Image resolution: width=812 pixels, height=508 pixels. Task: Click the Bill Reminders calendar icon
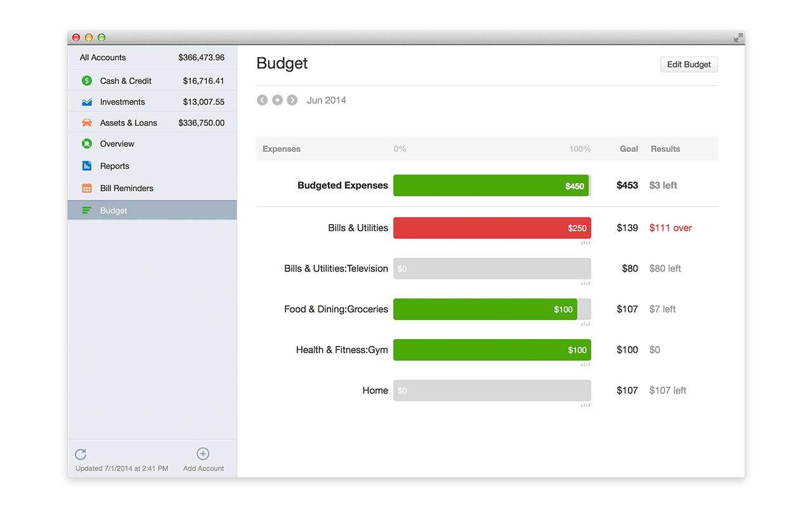(x=87, y=188)
